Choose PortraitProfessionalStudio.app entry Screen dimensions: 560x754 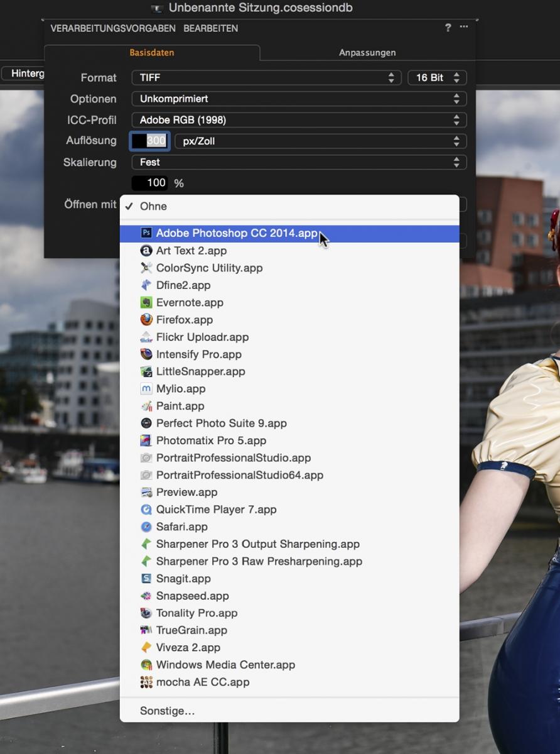pos(289,458)
